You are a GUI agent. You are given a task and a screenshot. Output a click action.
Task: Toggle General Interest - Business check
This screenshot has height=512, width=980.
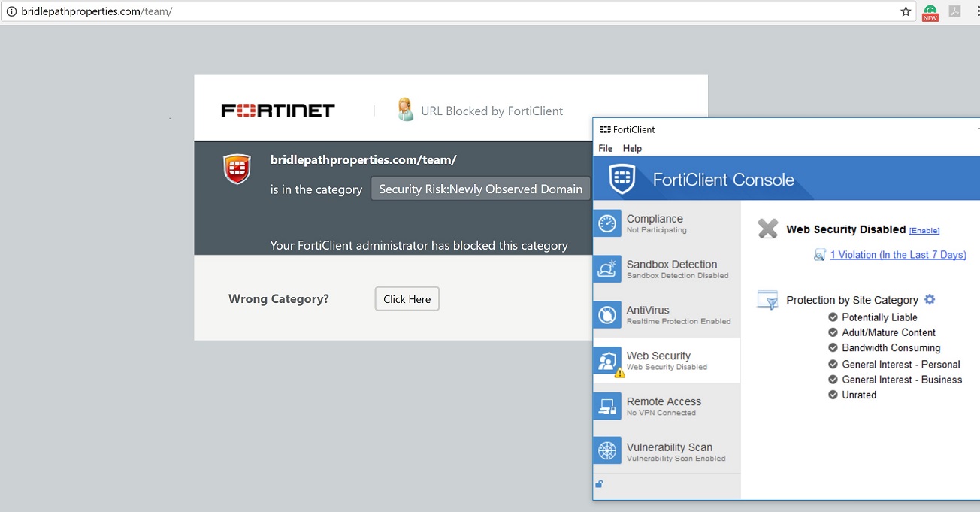coord(833,380)
